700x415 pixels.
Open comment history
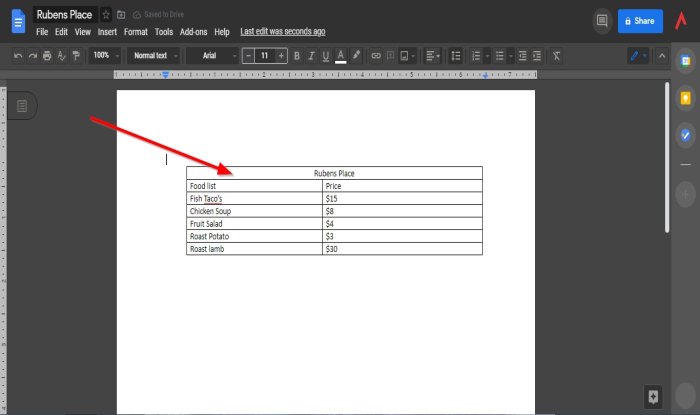602,21
